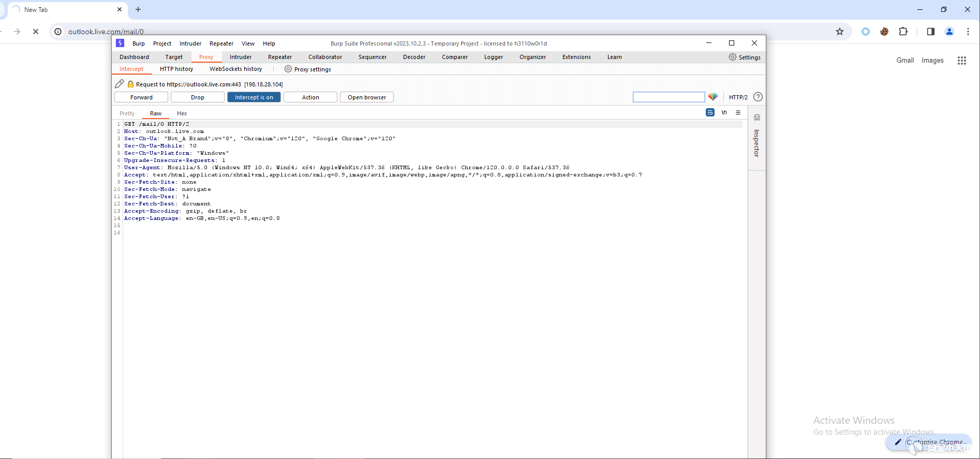Click the padlock icon next to Request to
This screenshot has width=980, height=459.
[130, 84]
